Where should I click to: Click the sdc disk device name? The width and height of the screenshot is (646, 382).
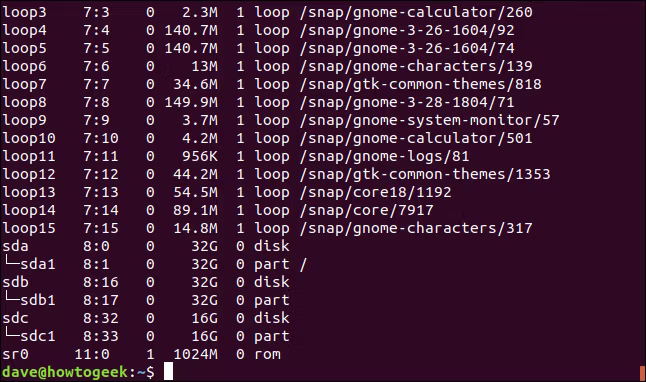pos(15,318)
